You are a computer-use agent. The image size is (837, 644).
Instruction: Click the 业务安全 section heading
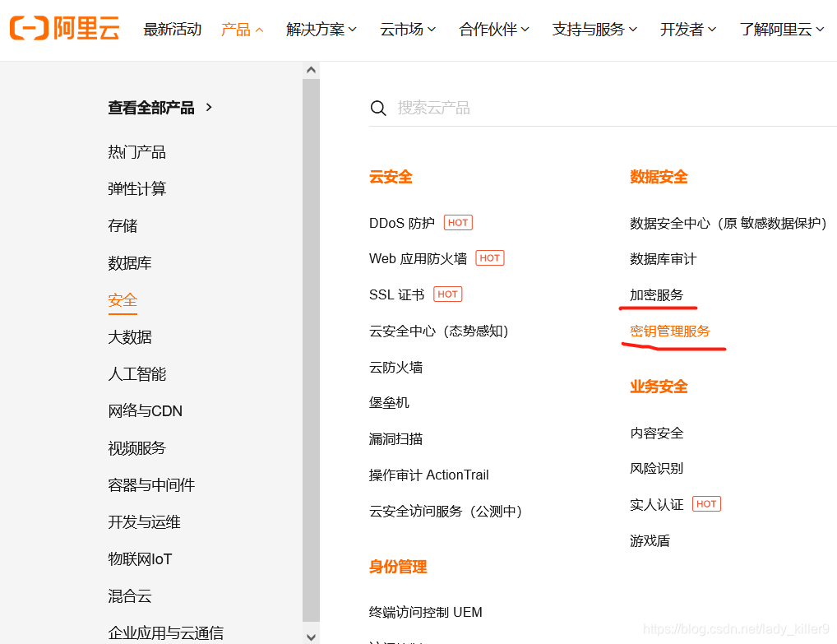(659, 386)
